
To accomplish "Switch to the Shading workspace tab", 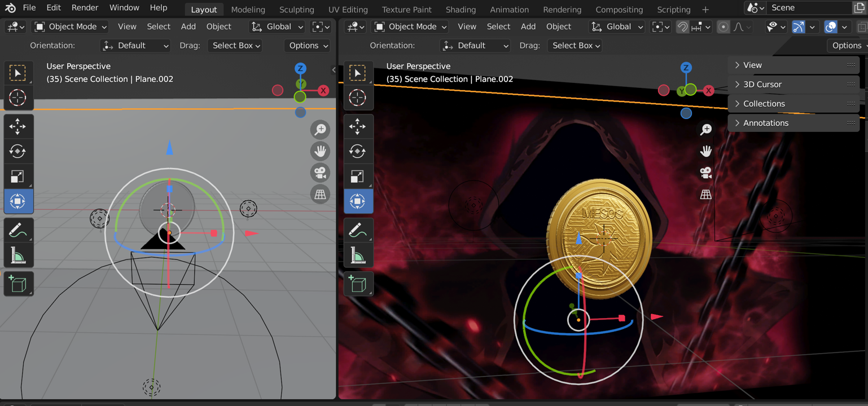I will (460, 10).
